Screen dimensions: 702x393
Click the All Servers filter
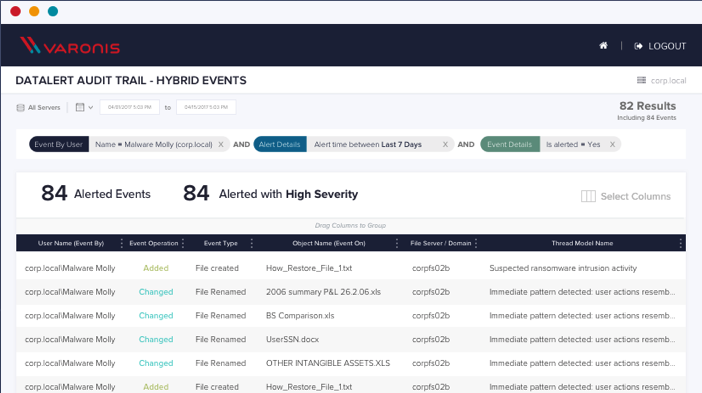click(x=39, y=107)
